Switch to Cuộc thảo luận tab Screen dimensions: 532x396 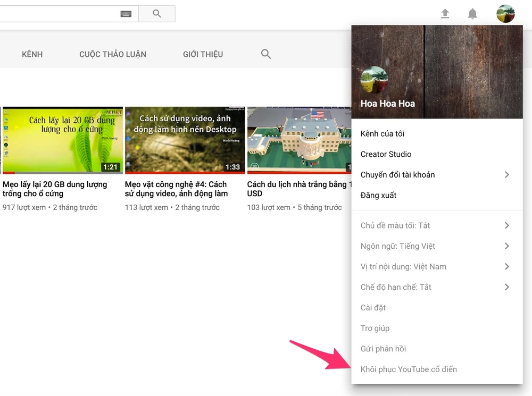113,54
